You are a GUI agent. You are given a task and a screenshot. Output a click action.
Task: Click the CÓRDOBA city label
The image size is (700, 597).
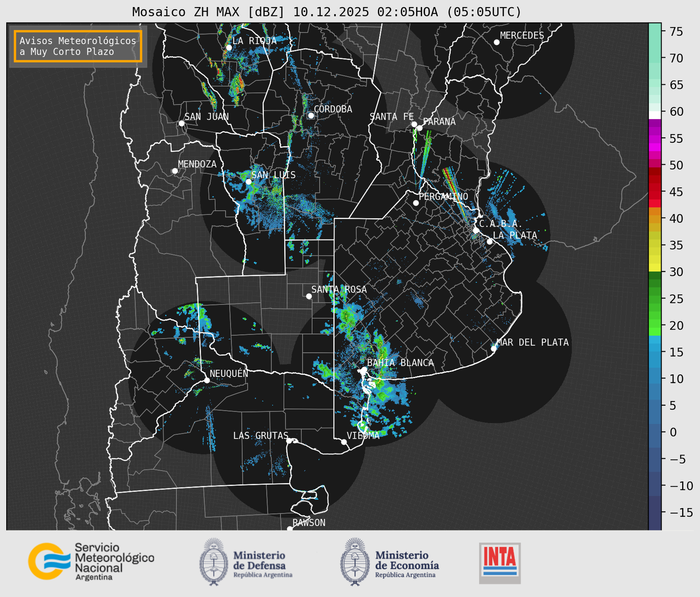[x=333, y=109]
